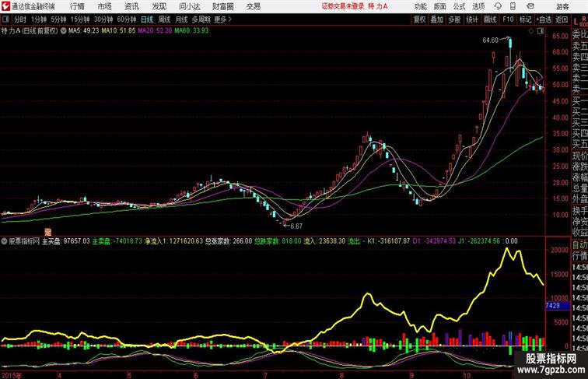Open the 选项 menu
588x379 pixels.
pyautogui.click(x=478, y=6)
